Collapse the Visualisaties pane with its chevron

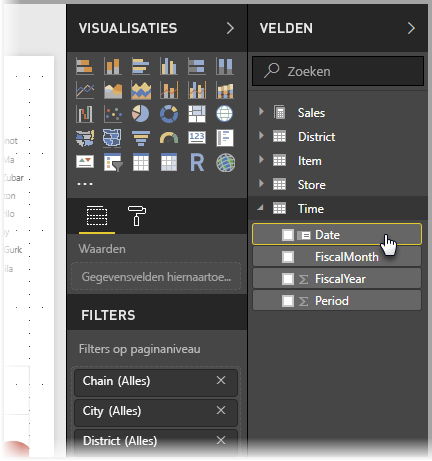[230, 28]
